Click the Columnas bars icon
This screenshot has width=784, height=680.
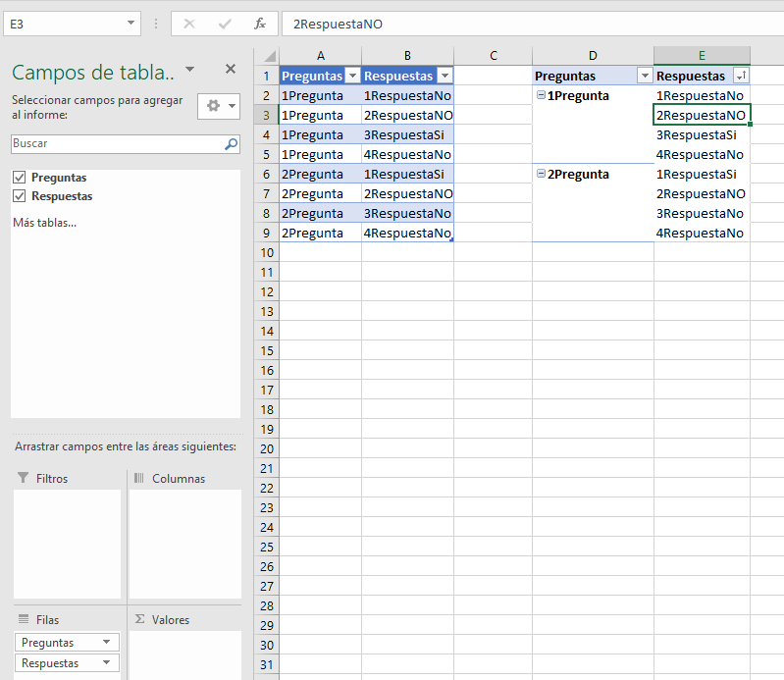click(x=139, y=478)
